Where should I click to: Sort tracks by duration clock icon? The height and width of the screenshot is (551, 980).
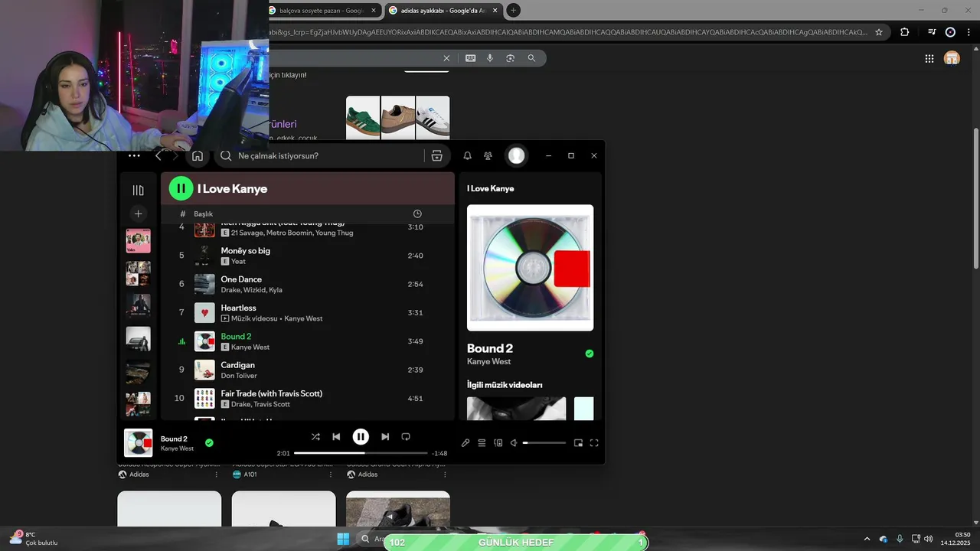pyautogui.click(x=417, y=214)
